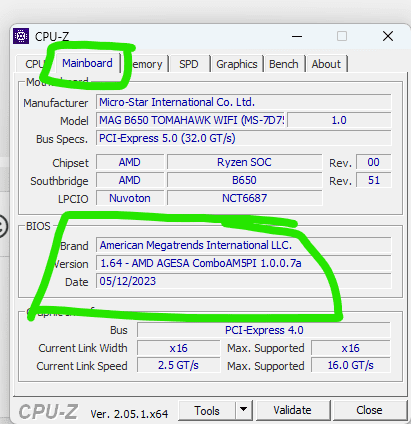Image resolution: width=411 pixels, height=424 pixels.
Task: Select Max. Supported link width x16
Action: click(350, 348)
